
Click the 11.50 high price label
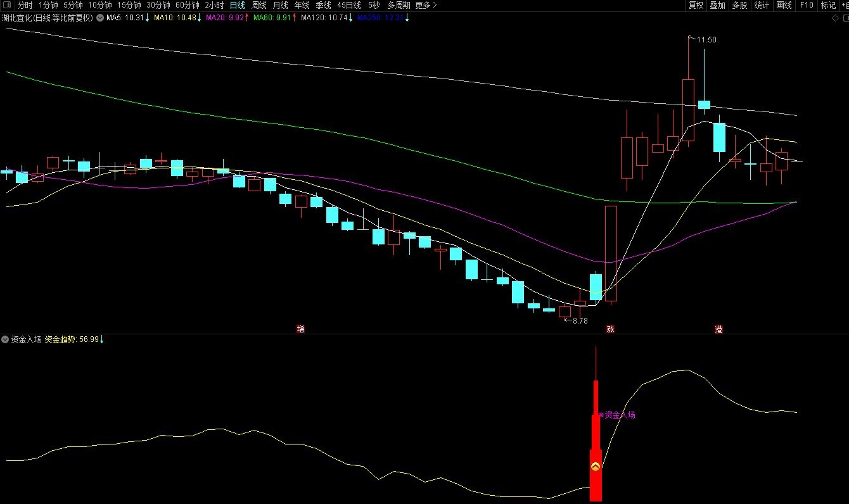[706, 40]
